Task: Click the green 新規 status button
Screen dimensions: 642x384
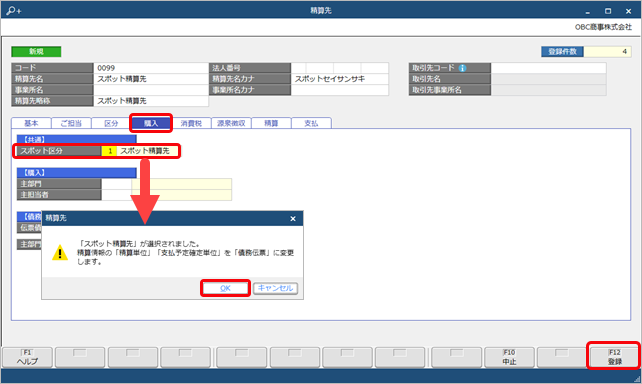Action: coord(36,52)
